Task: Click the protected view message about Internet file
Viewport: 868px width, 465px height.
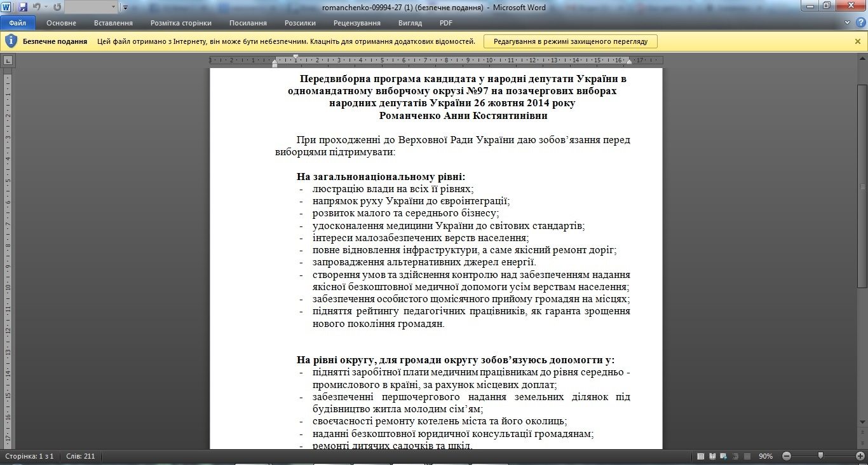Action: (286, 41)
